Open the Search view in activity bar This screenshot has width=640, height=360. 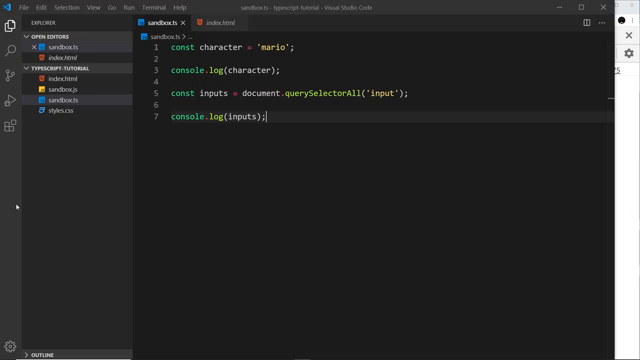pos(10,51)
